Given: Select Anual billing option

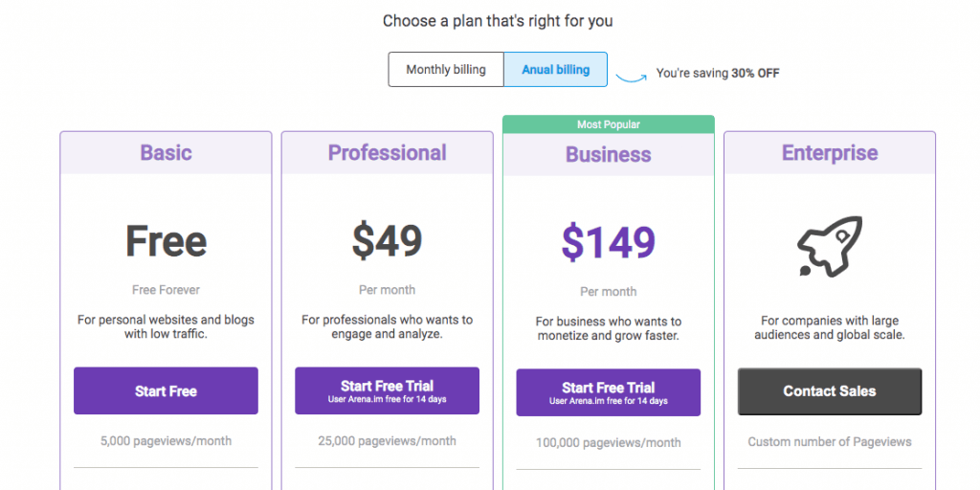Looking at the screenshot, I should coord(556,70).
